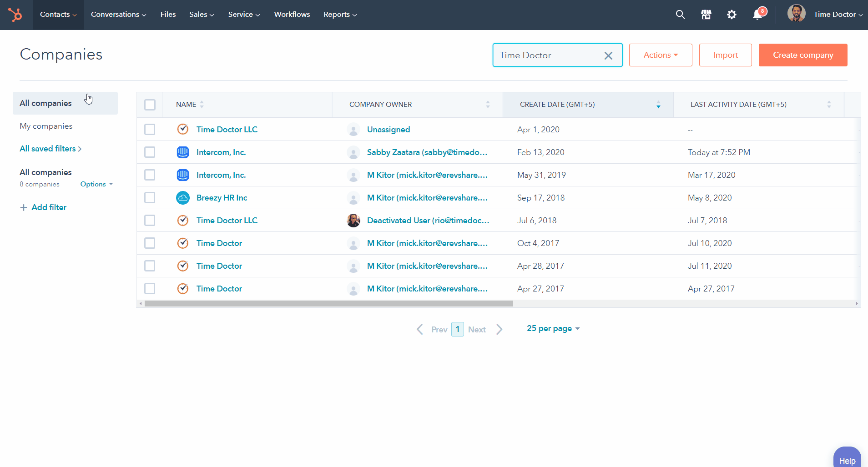Viewport: 868px width, 467px height.
Task: Go to next page arrow
Action: pos(500,329)
